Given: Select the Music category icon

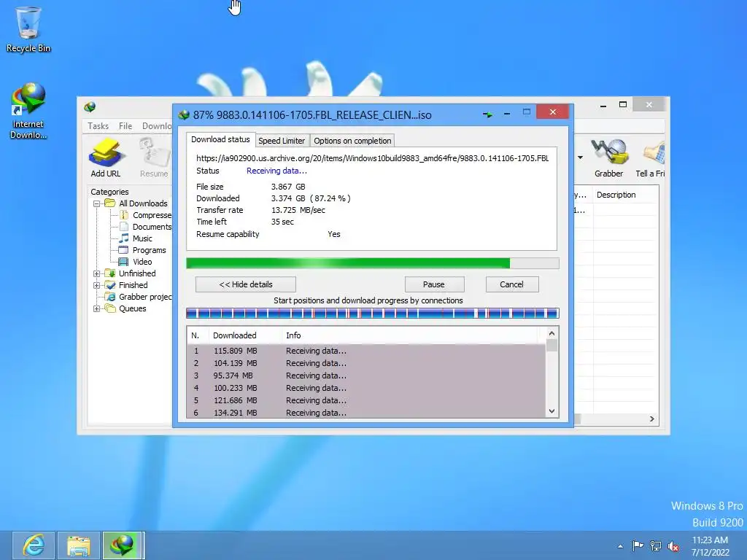Looking at the screenshot, I should tap(124, 238).
